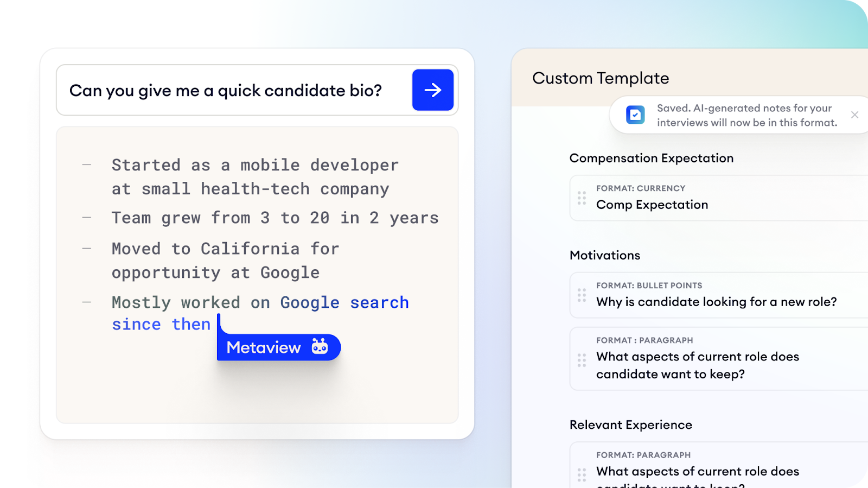Image resolution: width=868 pixels, height=488 pixels.
Task: Click the Compensation Expectation section heading
Action: coord(651,158)
